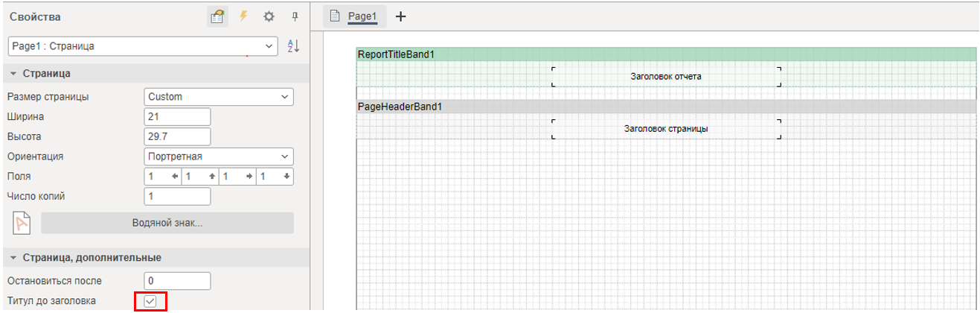Toggle the Титул до заголовка checkbox
The width and height of the screenshot is (980, 313).
tap(150, 301)
